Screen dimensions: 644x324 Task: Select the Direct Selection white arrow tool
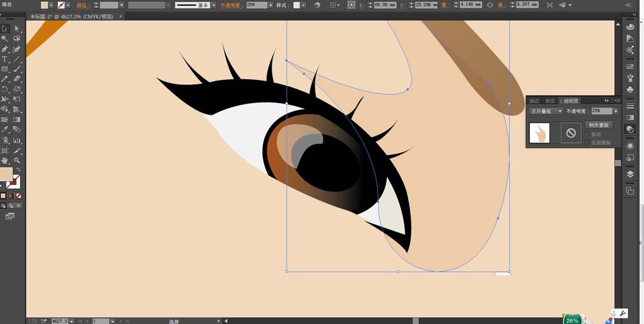17,28
